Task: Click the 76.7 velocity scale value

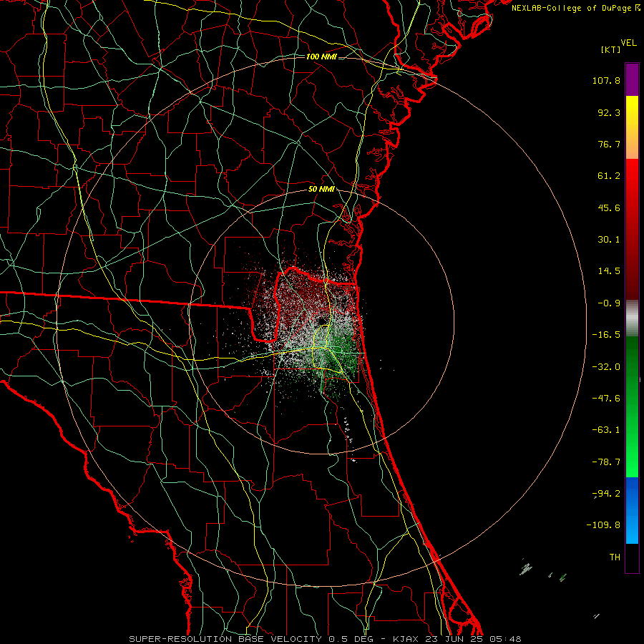Action: click(609, 144)
